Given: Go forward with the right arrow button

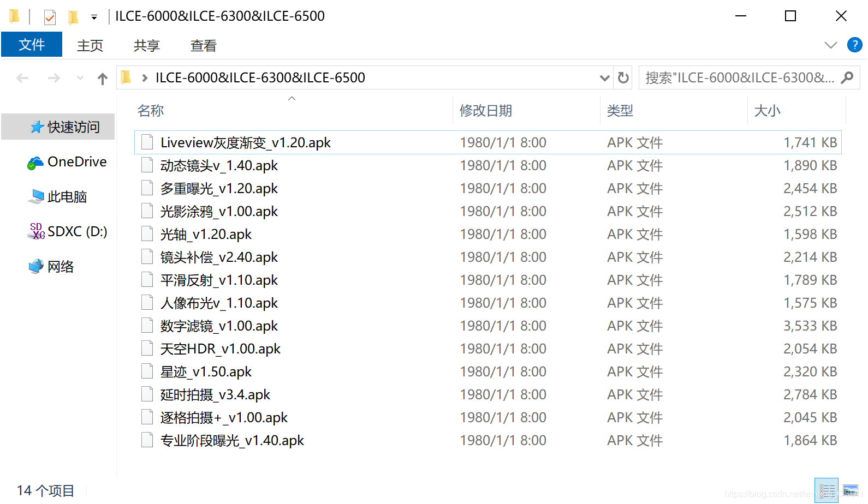Looking at the screenshot, I should pos(53,79).
